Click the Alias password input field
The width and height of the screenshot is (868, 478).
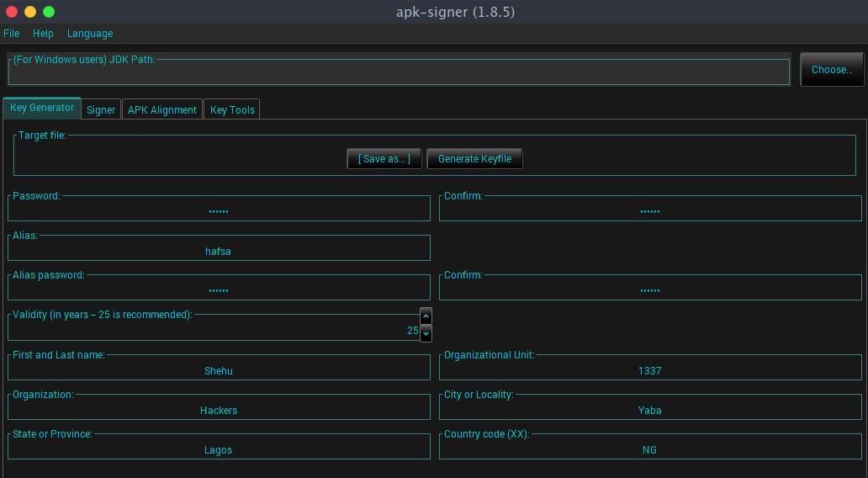coord(219,289)
